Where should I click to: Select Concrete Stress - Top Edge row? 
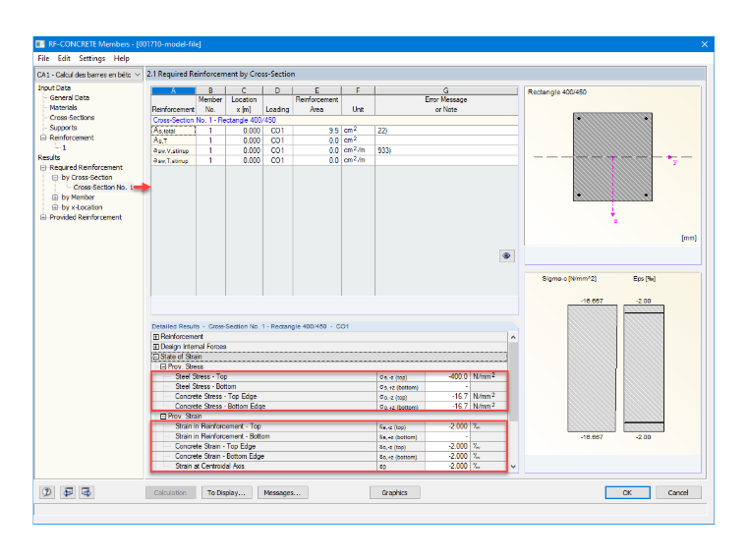pos(329,397)
